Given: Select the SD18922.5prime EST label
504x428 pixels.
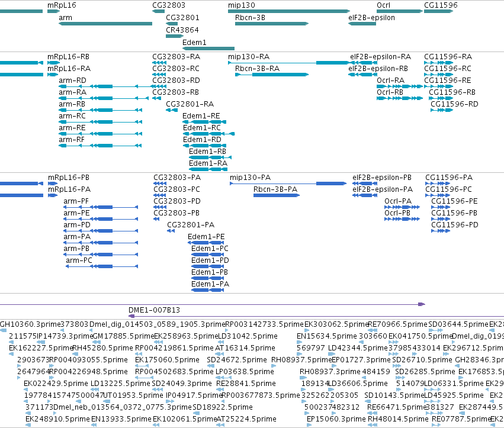Looking at the screenshot, I should tap(223, 407).
